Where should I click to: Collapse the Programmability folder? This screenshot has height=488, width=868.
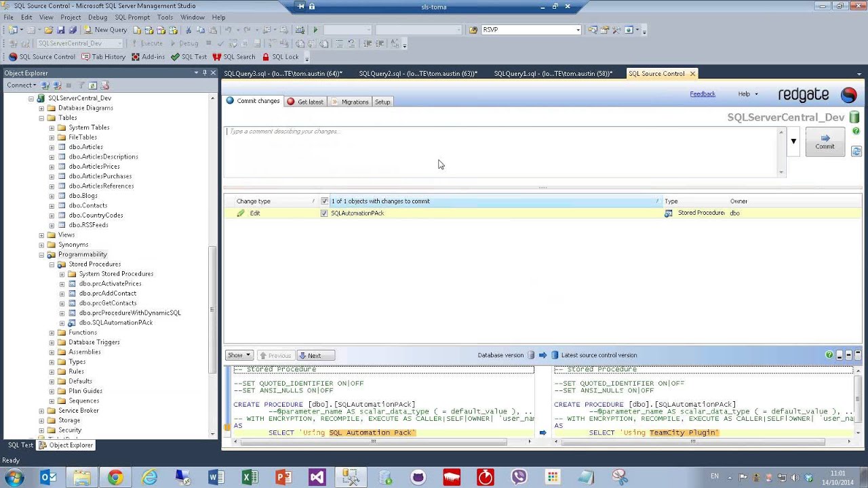click(x=41, y=254)
